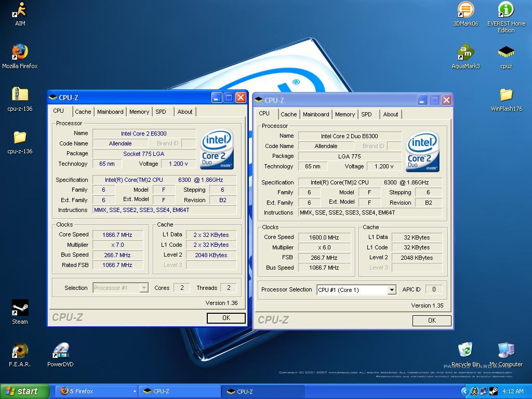
Task: Click the network monitor icon in the system tray
Action: (x=484, y=391)
